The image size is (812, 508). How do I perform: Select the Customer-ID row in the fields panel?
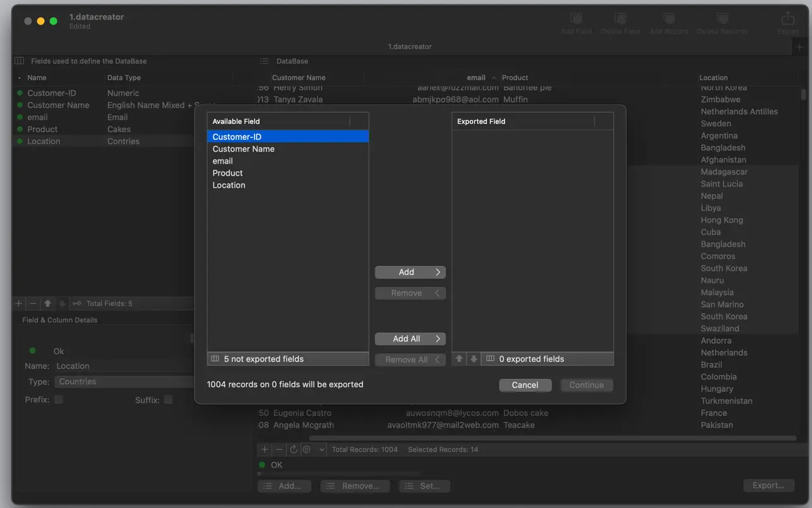point(105,93)
